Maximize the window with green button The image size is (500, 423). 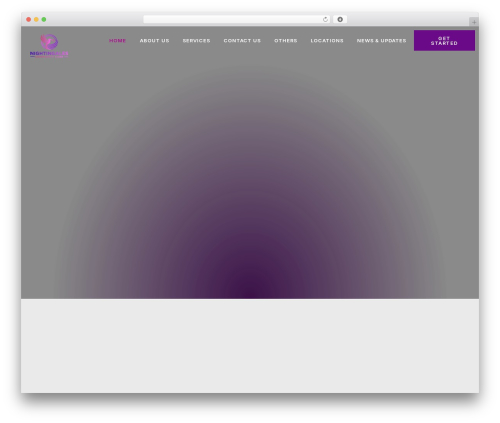point(44,20)
